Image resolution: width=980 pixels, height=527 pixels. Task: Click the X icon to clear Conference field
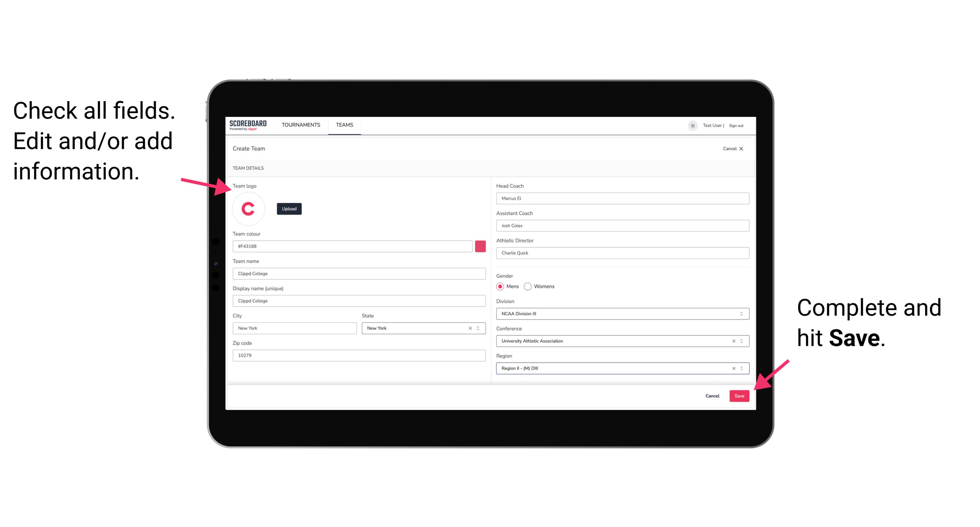pos(732,341)
